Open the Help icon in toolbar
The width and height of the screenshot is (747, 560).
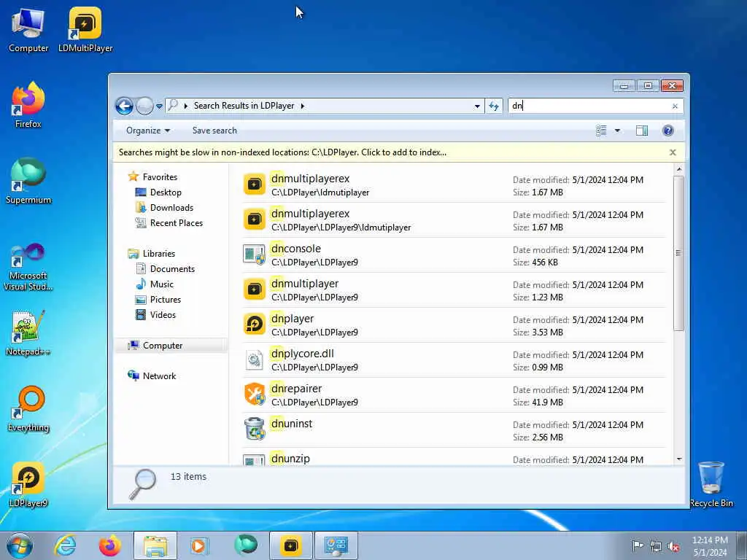[x=668, y=131]
